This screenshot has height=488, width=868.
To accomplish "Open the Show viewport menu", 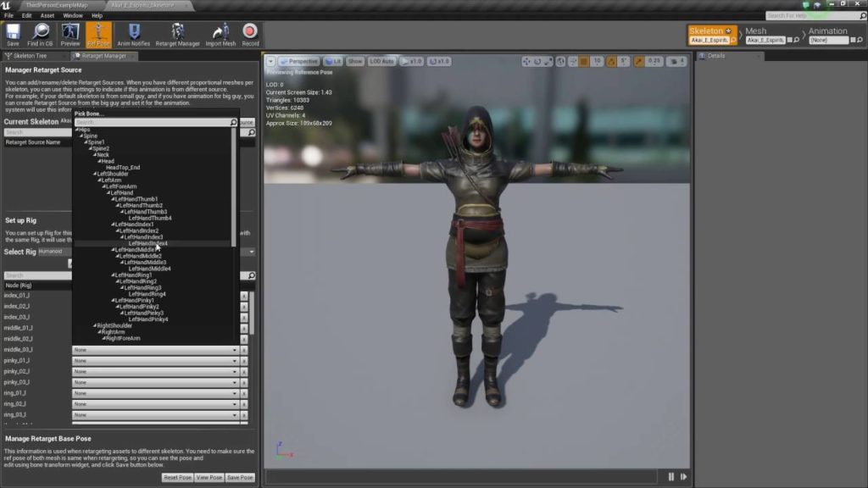I will [355, 61].
